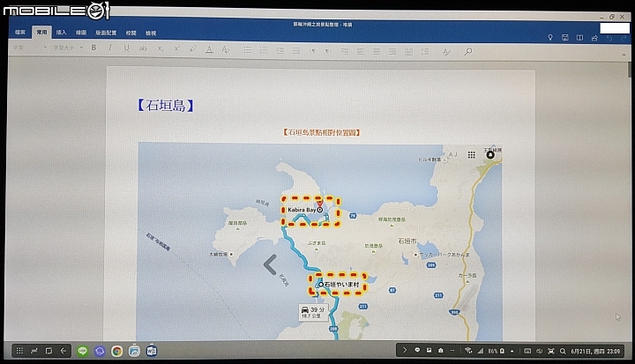The height and width of the screenshot is (364, 635).
Task: Open Find with the magnifier ribbon icon
Action: [468, 52]
